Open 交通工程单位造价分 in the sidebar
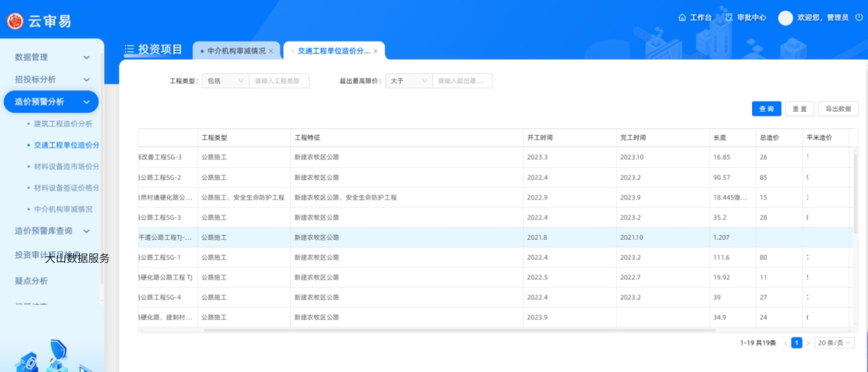Image resolution: width=868 pixels, height=372 pixels. coord(66,145)
